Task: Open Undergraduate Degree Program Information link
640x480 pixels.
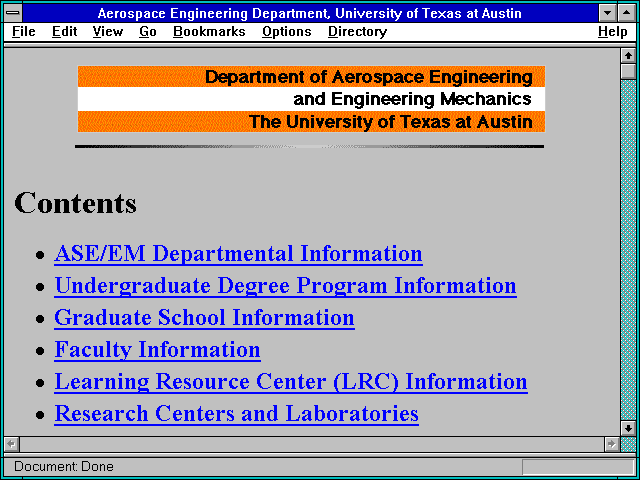Action: 285,286
